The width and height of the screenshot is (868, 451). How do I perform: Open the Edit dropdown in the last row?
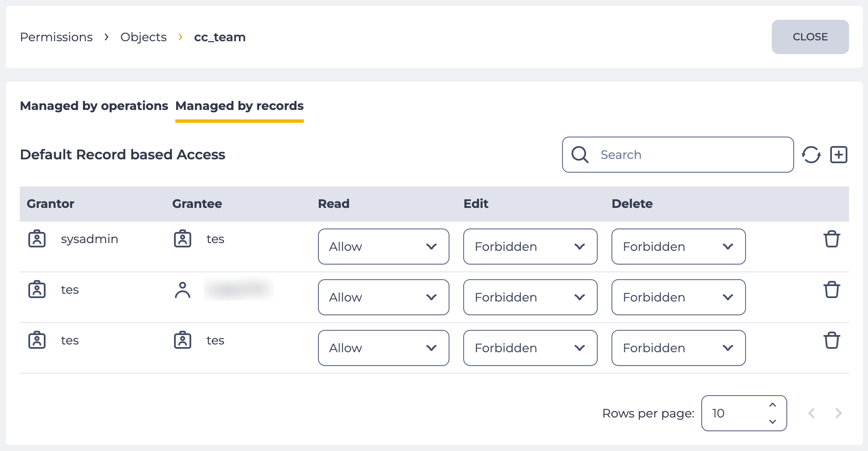coord(530,348)
